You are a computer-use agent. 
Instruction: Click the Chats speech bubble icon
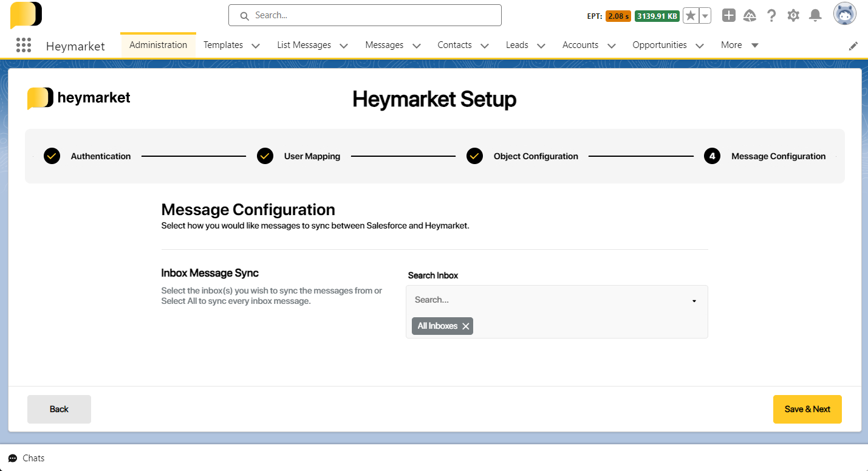coord(13,458)
